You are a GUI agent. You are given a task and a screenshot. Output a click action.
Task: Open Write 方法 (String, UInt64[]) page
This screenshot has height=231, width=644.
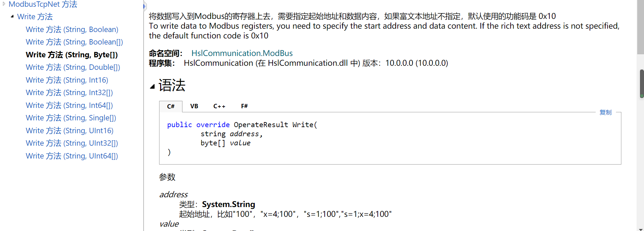click(x=72, y=156)
